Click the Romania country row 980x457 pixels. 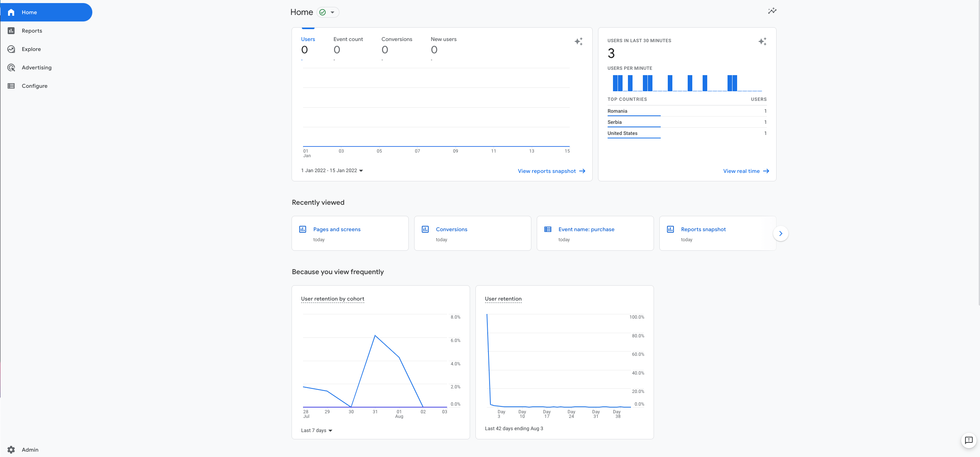coord(687,111)
